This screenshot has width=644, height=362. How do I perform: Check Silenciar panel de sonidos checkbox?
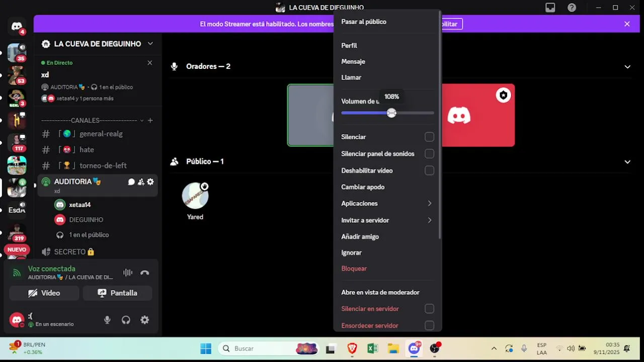(x=429, y=154)
